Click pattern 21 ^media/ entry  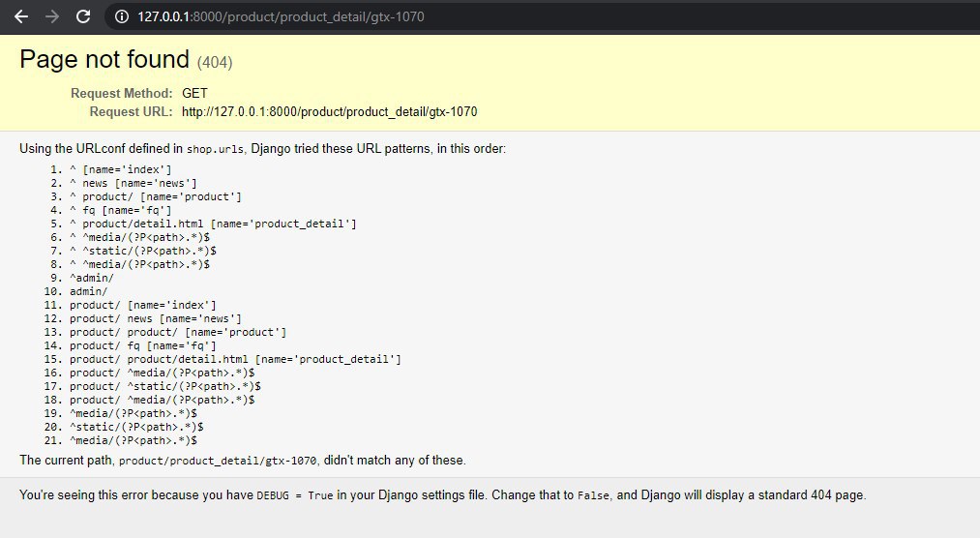pyautogui.click(x=134, y=440)
